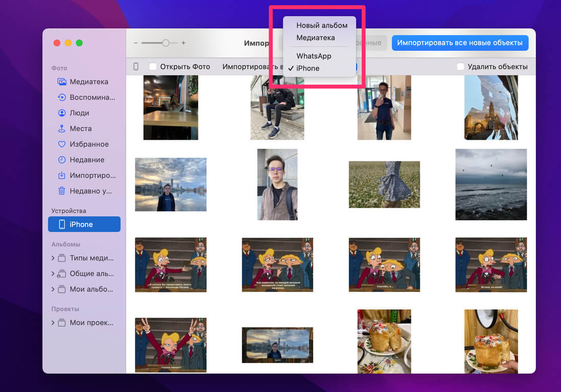Expand the Типы медиафайлов folder
The image size is (561, 392).
pyautogui.click(x=53, y=258)
